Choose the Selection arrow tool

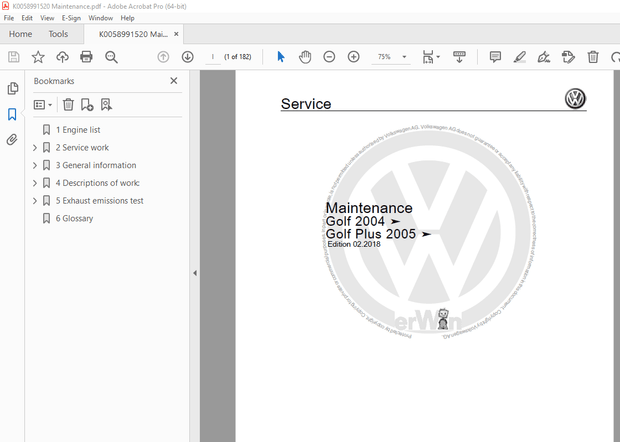281,57
